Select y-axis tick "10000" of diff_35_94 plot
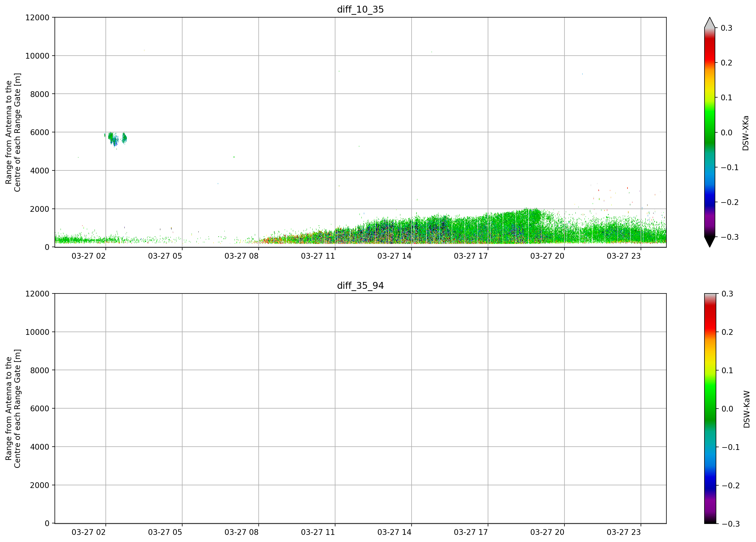This screenshot has width=756, height=542. click(x=37, y=332)
